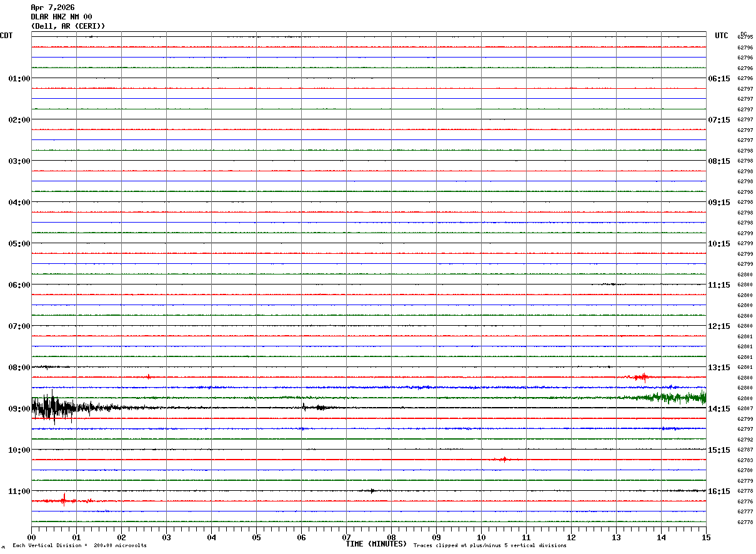Click the 01 minute axis tick label
756x554 pixels.
tap(76, 538)
